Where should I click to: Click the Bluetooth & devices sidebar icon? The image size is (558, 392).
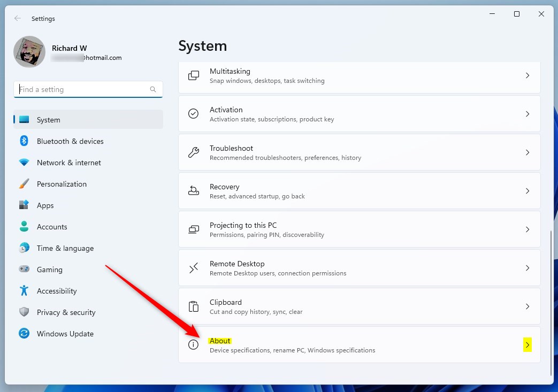pyautogui.click(x=24, y=141)
